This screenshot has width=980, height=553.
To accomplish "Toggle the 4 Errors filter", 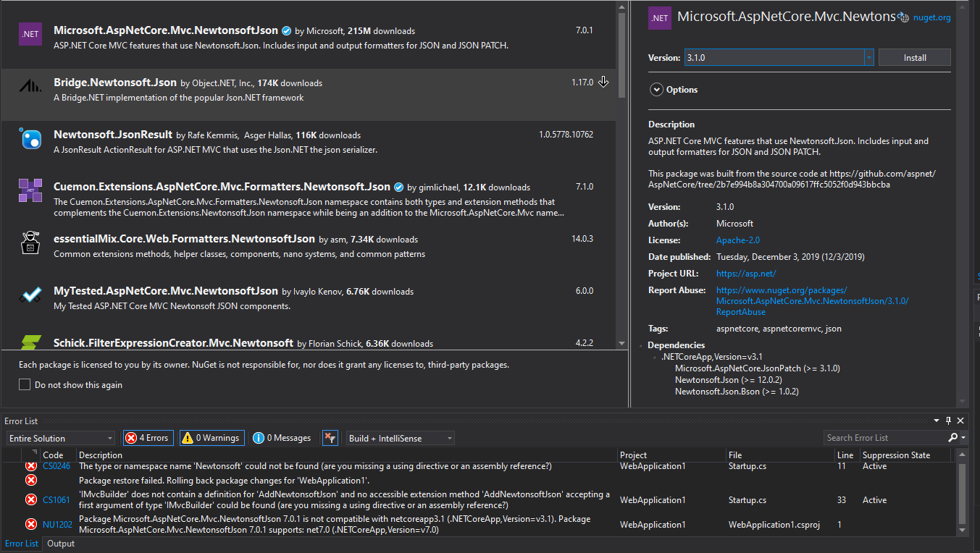I will tap(148, 437).
